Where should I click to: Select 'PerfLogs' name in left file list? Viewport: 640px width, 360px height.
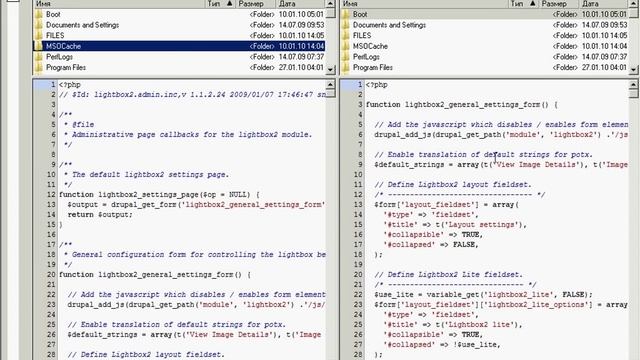[59, 57]
